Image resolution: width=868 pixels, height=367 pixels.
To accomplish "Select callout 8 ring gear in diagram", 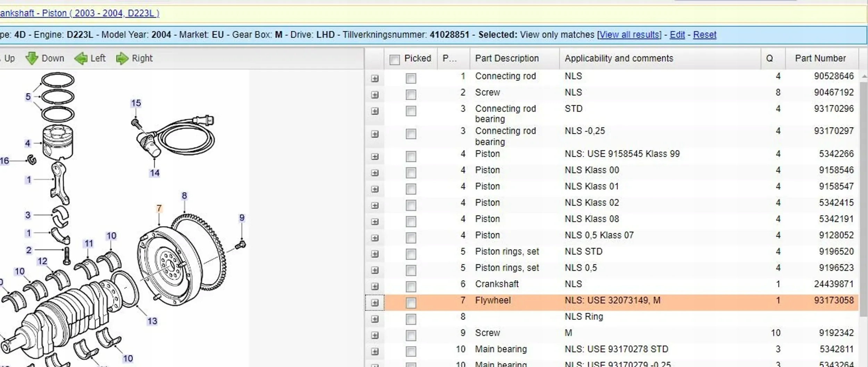I will point(184,196).
